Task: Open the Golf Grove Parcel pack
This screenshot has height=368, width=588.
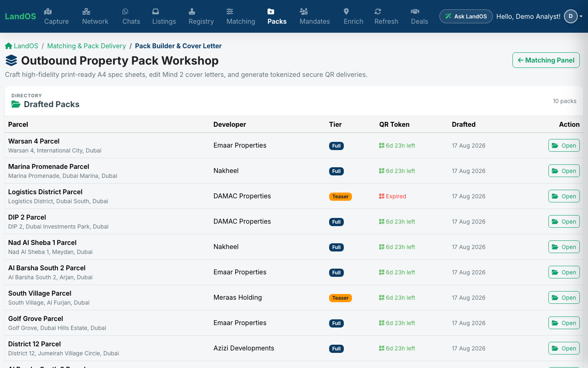Action: [564, 323]
